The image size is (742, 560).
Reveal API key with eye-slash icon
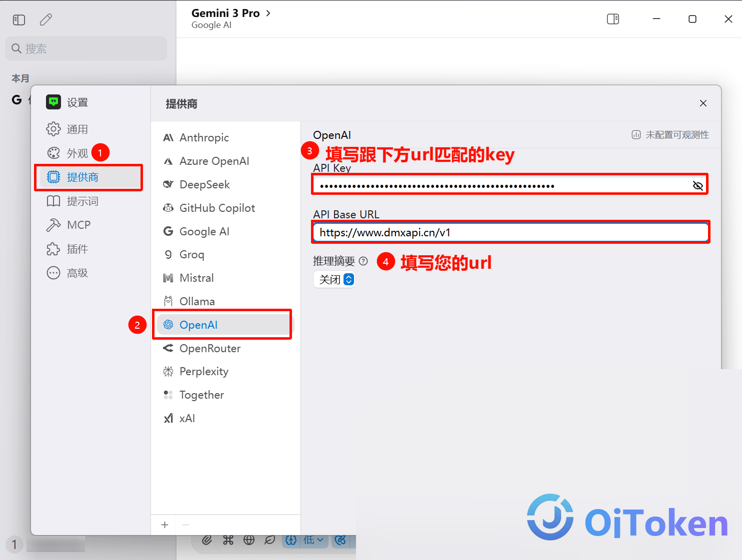698,186
